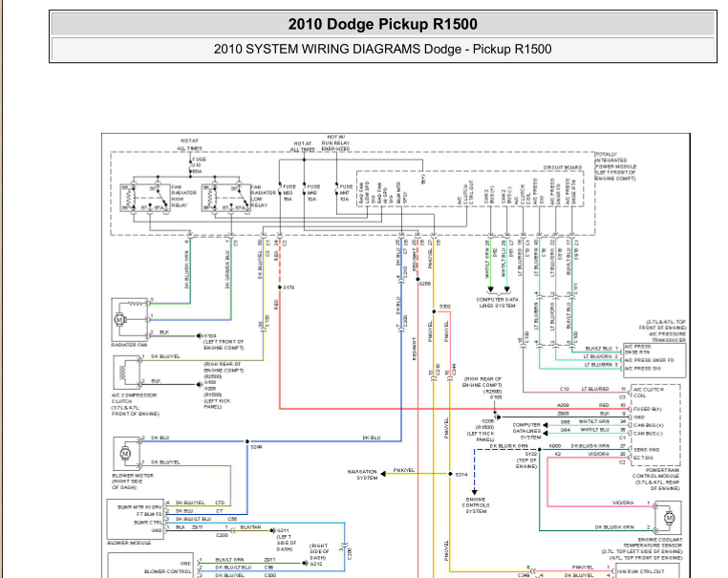Screen dimensions: 728x578
Task: Click the "A209" circuit label
Action: [x=563, y=405]
